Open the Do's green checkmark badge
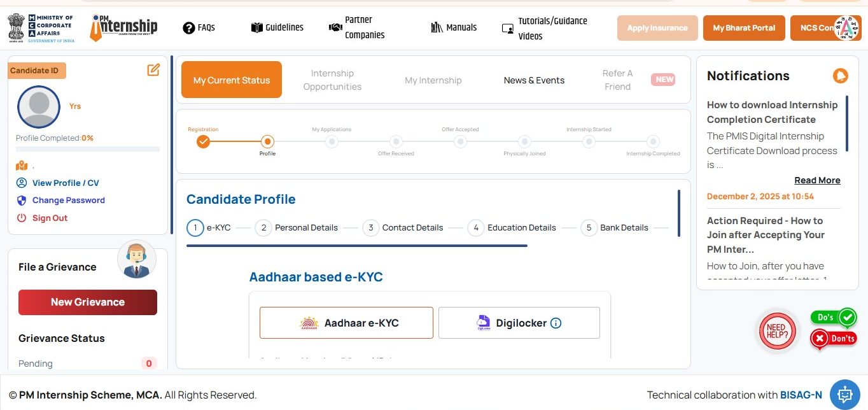Screen dimensions: 868x410 point(834,317)
